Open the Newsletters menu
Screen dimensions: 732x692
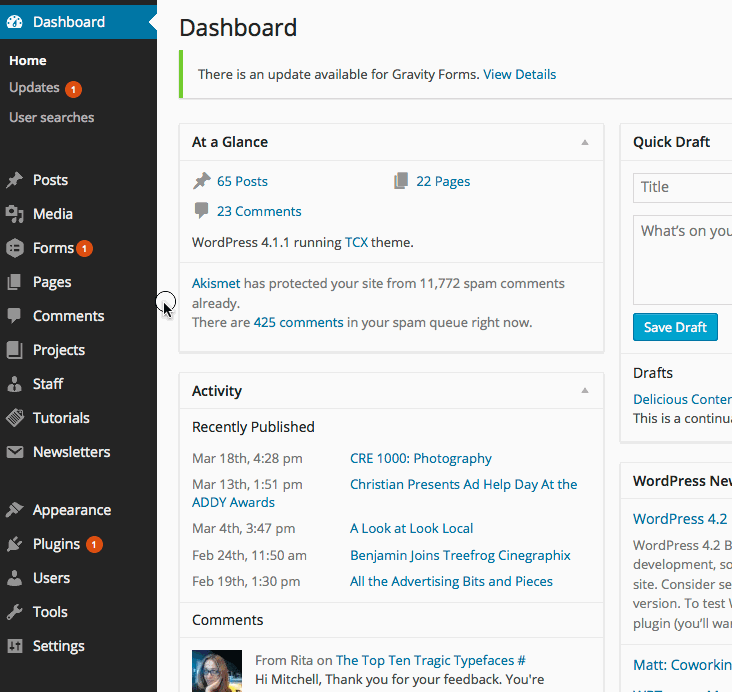coord(71,452)
